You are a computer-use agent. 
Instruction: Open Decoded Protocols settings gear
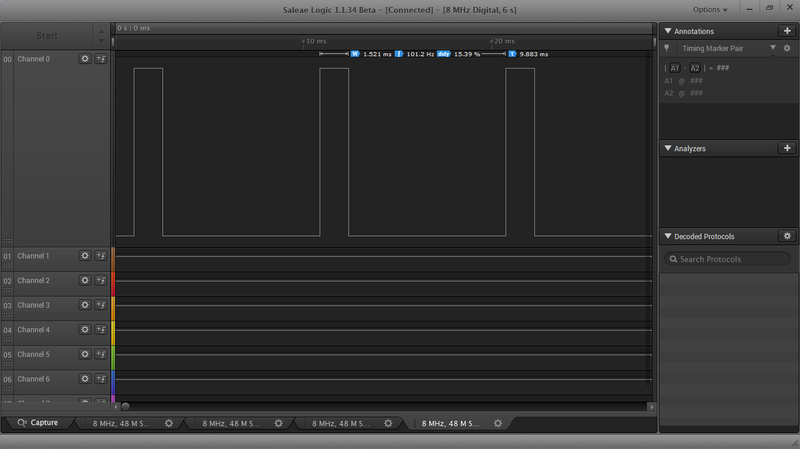tap(787, 236)
